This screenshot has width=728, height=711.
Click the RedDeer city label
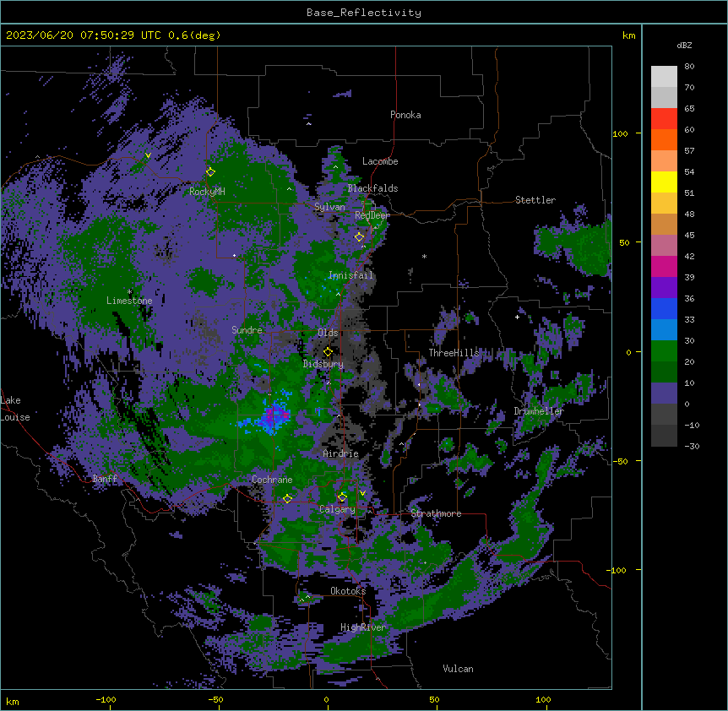click(x=372, y=215)
